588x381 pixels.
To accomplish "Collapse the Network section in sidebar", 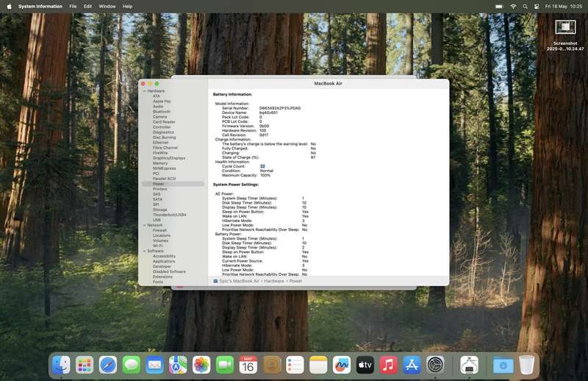I will click(144, 225).
